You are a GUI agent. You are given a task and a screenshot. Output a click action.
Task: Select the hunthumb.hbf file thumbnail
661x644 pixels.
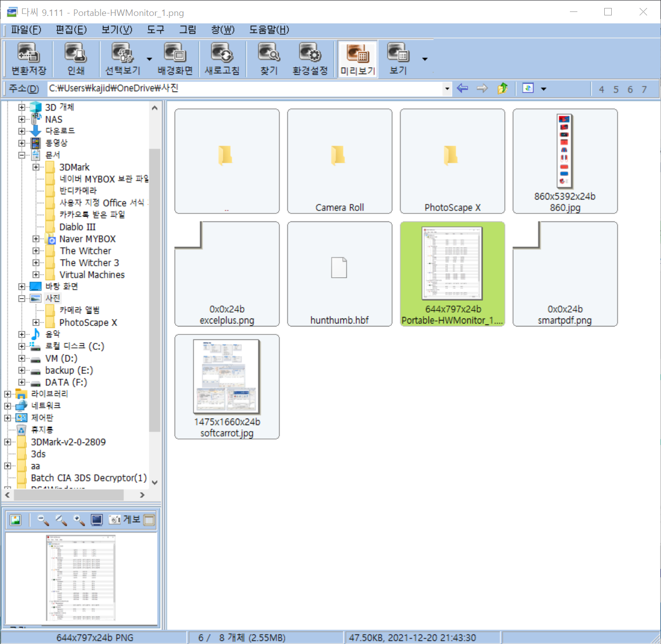[x=339, y=274]
